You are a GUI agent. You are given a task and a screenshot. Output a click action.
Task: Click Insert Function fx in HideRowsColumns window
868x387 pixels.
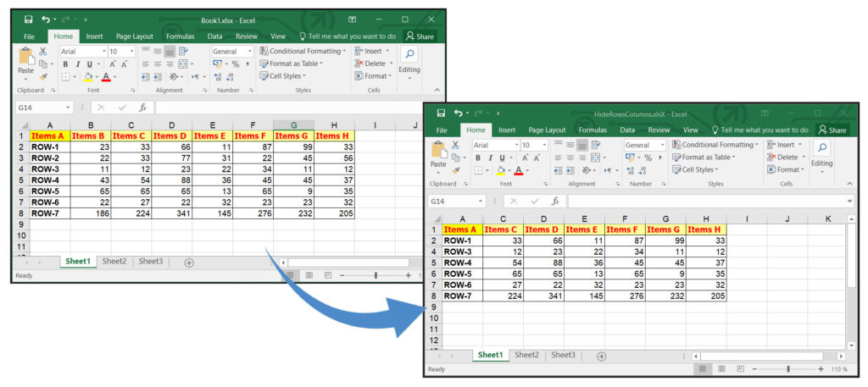[554, 202]
